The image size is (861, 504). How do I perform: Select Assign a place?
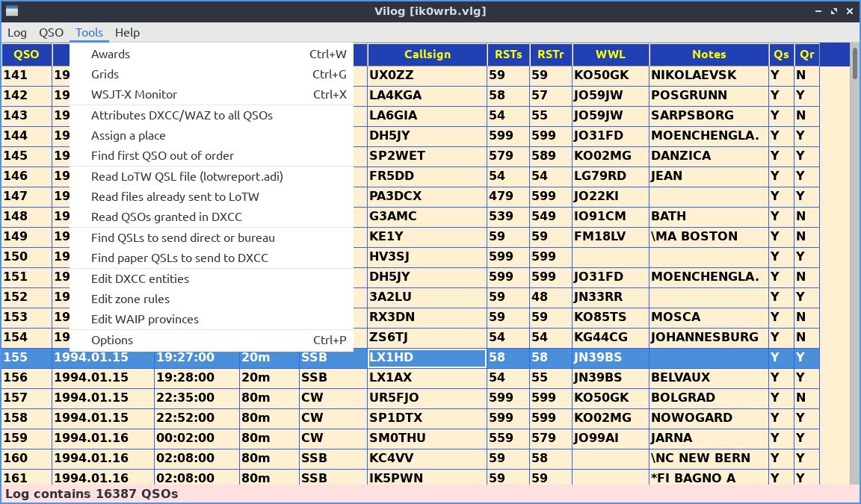click(x=212, y=135)
